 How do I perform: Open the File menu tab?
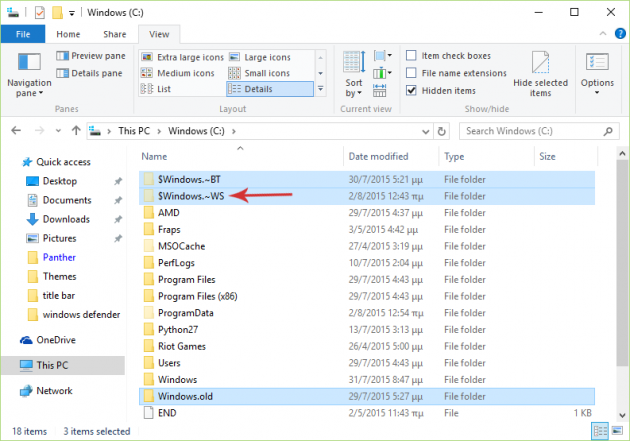[x=21, y=33]
